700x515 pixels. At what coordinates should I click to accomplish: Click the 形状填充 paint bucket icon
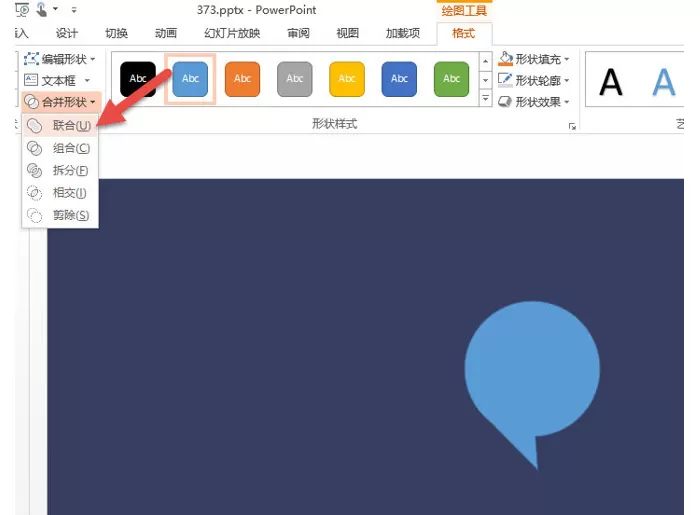pos(505,58)
